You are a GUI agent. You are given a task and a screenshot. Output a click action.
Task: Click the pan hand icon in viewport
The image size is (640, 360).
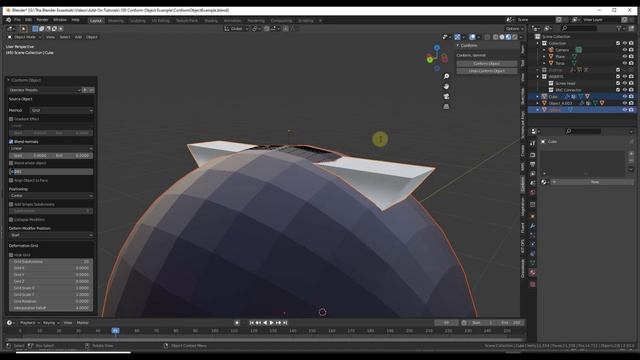pos(446,86)
